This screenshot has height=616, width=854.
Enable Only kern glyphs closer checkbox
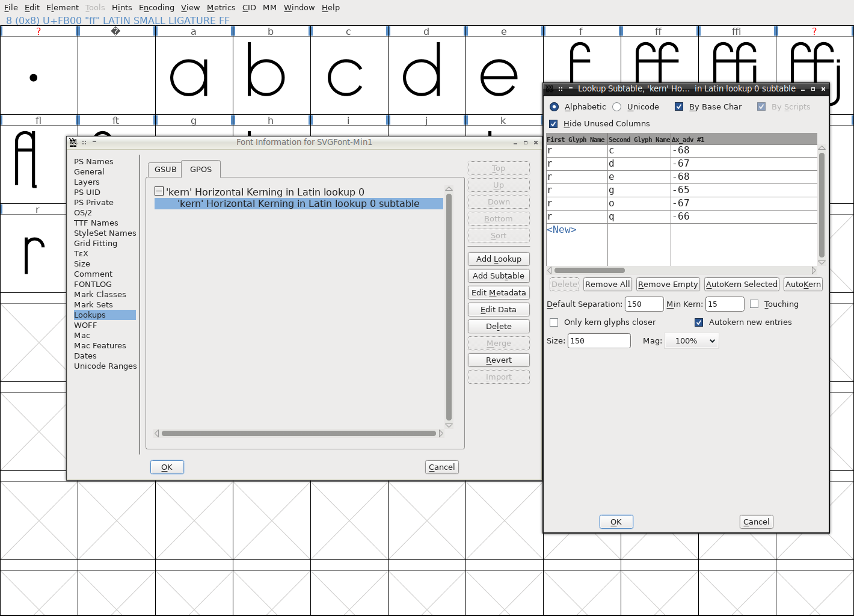554,322
